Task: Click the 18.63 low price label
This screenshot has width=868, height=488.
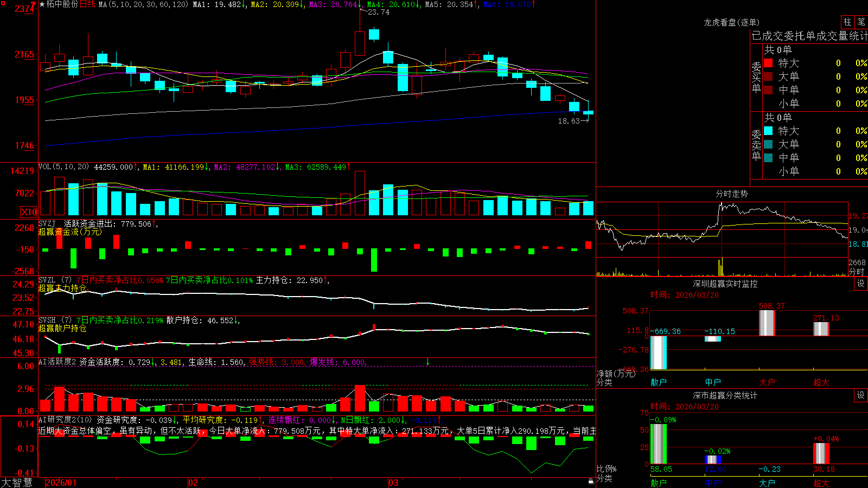Action: (x=569, y=121)
